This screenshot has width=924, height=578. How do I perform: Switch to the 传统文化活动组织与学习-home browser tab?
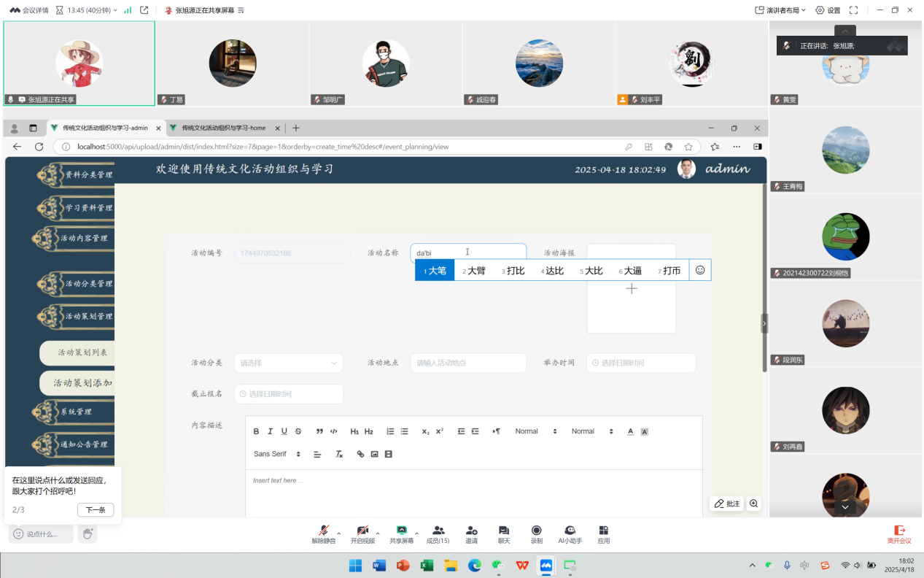point(224,128)
